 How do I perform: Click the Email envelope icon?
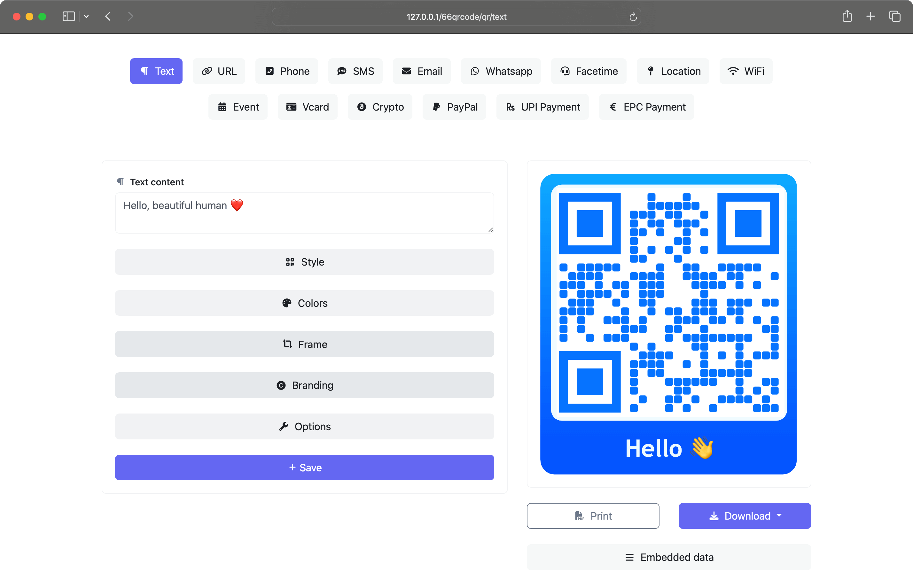point(406,71)
